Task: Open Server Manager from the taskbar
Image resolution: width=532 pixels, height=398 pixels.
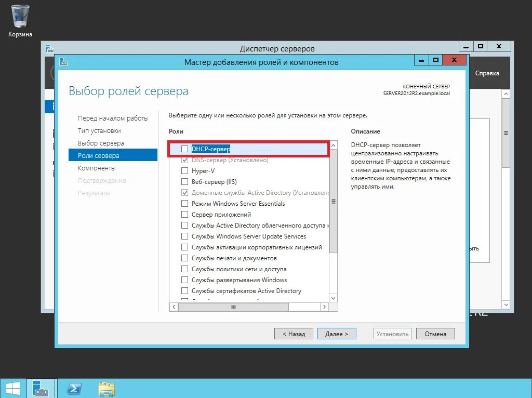Action: pos(41,389)
